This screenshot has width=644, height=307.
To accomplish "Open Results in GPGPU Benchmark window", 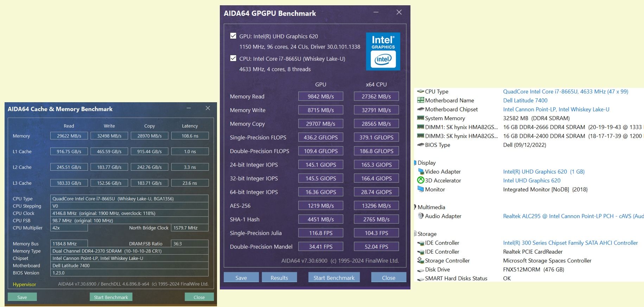I will coord(279,277).
